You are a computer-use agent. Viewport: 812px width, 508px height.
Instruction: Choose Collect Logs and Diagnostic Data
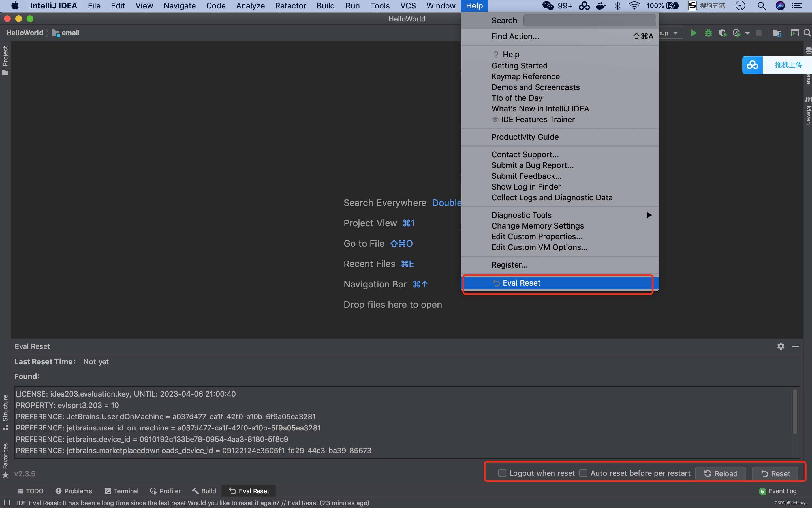click(x=560, y=197)
